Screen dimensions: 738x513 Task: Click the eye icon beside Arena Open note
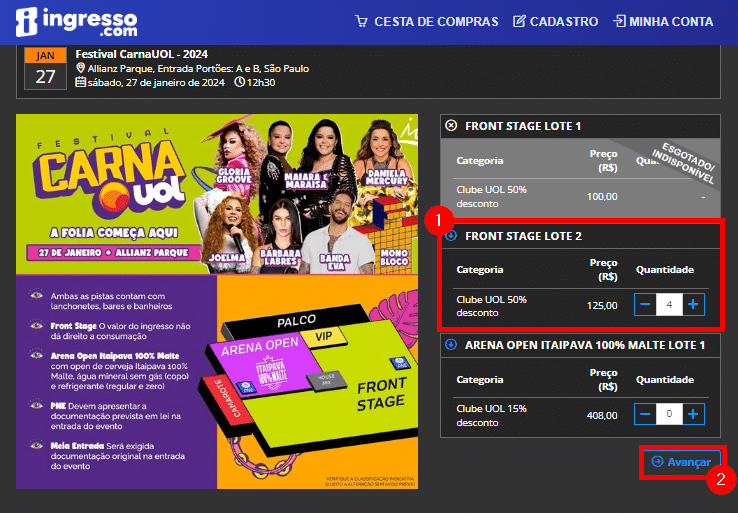[37, 355]
